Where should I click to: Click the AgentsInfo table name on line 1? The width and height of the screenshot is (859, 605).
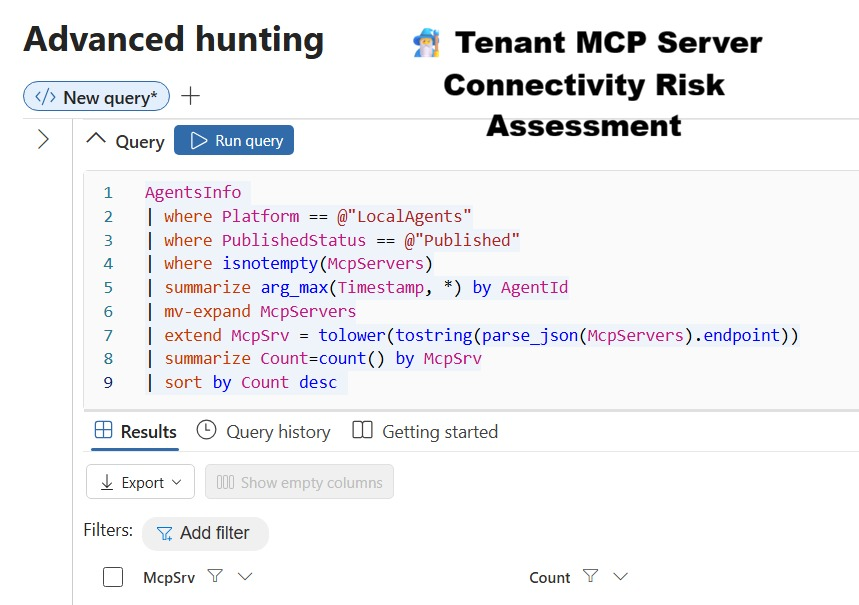point(193,192)
